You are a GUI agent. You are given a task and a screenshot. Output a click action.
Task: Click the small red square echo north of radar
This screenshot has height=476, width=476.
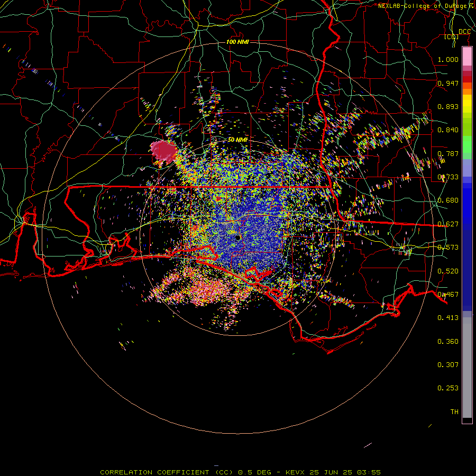click(x=218, y=198)
